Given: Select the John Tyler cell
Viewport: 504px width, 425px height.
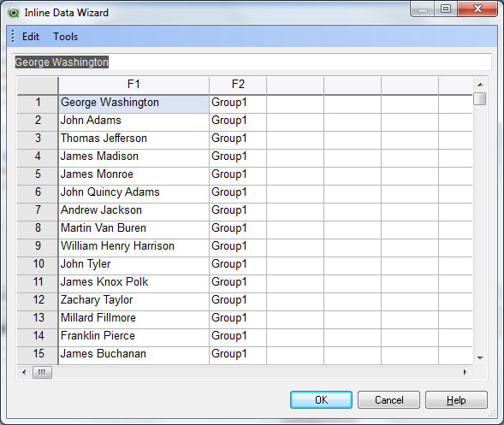Looking at the screenshot, I should point(133,266).
